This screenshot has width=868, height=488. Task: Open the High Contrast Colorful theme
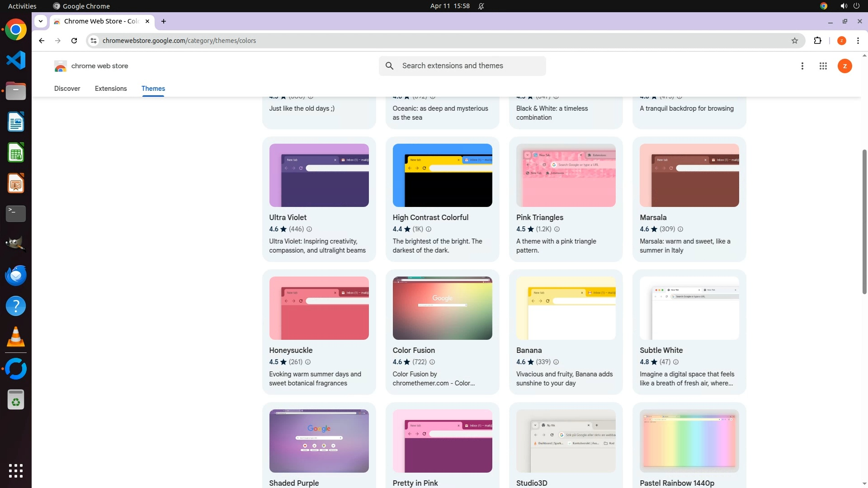tap(430, 217)
